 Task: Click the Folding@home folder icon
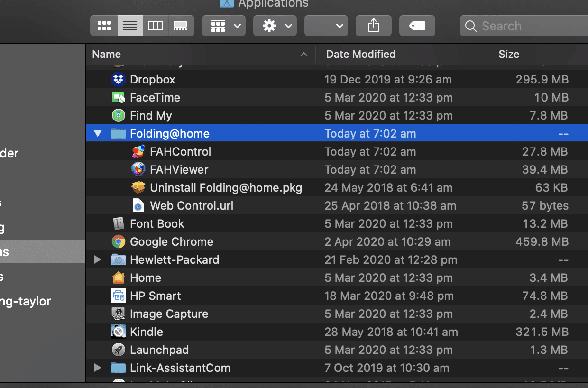coord(118,133)
